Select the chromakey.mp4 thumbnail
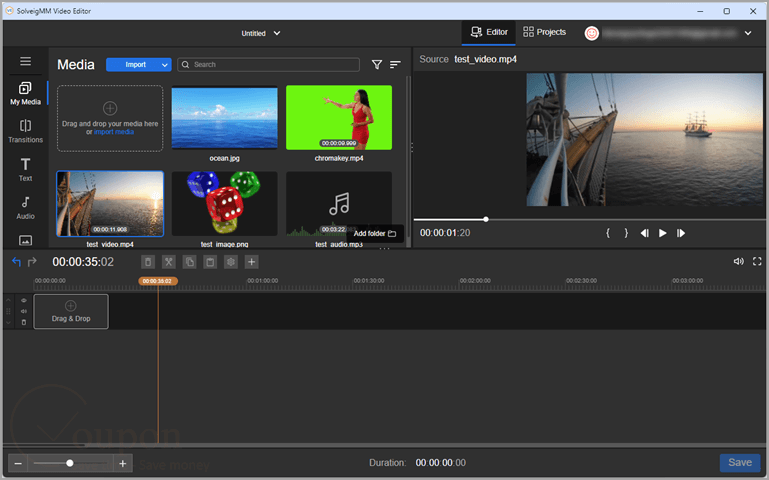 (x=339, y=118)
